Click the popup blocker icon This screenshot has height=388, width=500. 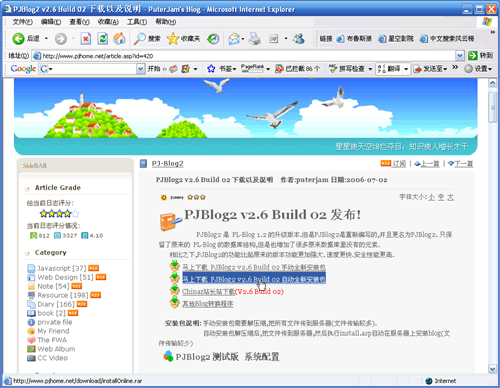[279, 69]
